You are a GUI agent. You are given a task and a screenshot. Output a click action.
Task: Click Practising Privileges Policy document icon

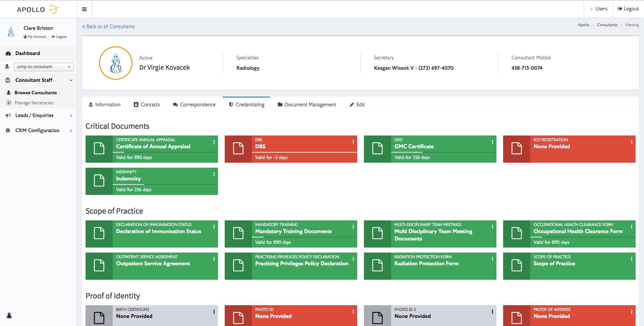click(x=238, y=266)
